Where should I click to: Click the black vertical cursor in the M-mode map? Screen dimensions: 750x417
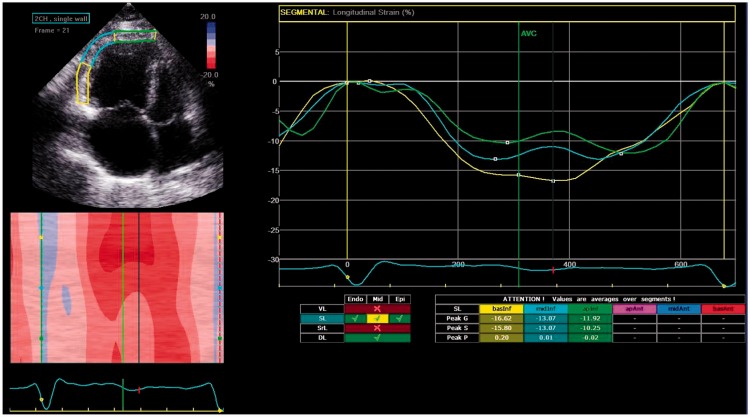pyautogui.click(x=139, y=288)
